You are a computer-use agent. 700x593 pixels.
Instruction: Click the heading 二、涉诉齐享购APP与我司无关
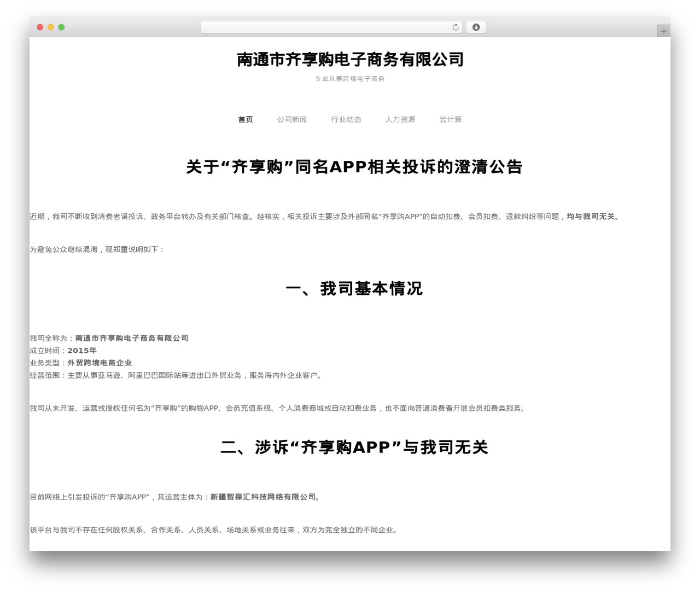[354, 447]
